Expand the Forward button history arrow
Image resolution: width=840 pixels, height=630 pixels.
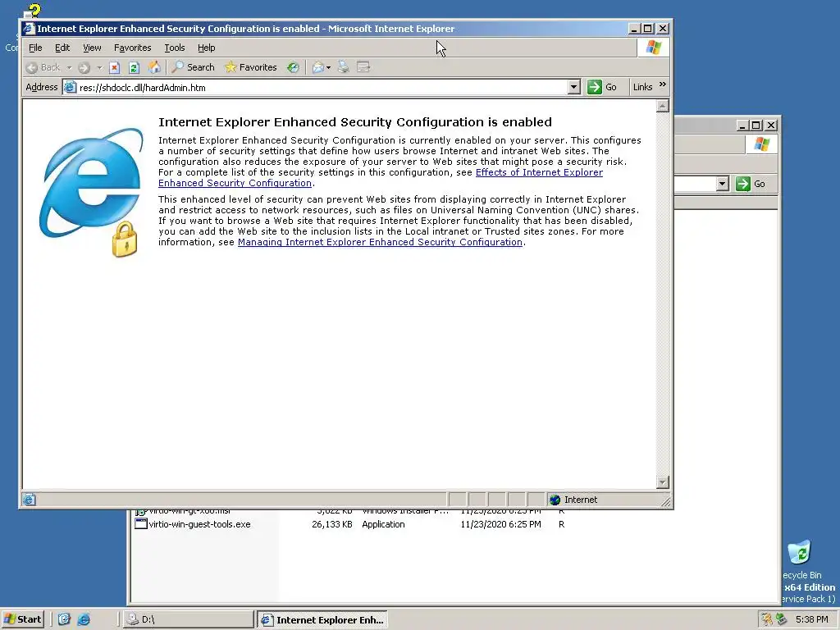99,67
